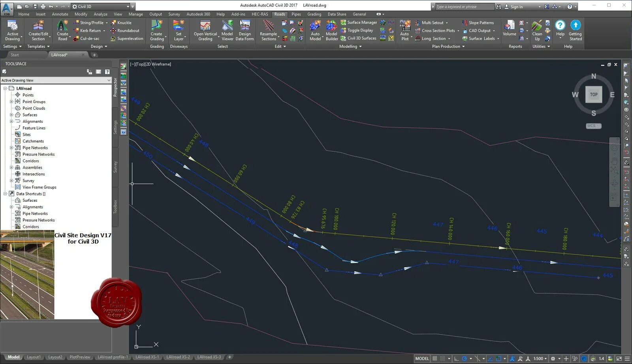Toggle the grid display in status bar
This screenshot has width=632, height=364.
pos(435,358)
